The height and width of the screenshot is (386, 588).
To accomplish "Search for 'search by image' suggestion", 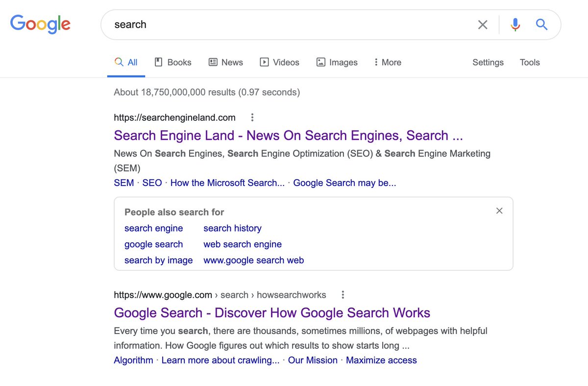I will [x=159, y=260].
